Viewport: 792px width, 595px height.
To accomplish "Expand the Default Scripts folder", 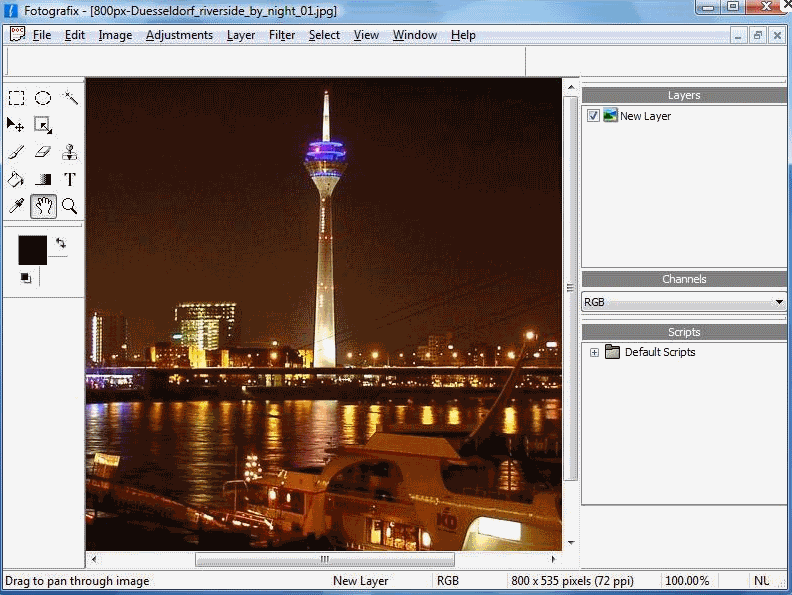I will [594, 352].
